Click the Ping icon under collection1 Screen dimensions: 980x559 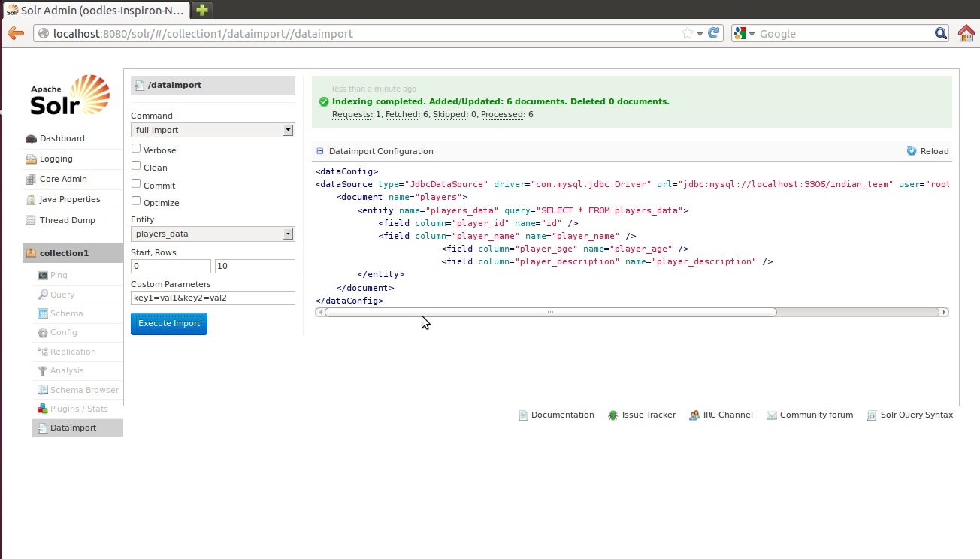pos(43,276)
